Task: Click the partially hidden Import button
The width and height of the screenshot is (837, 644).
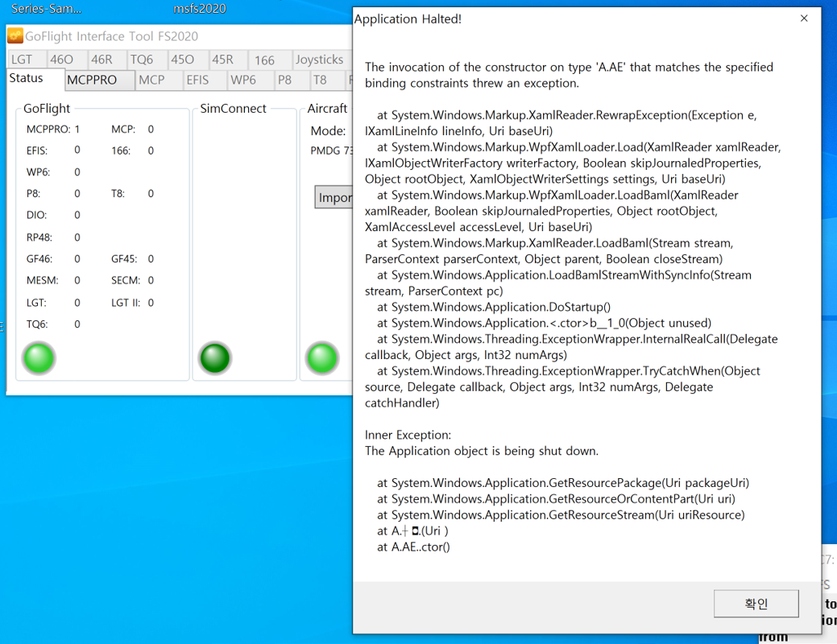Action: [334, 197]
